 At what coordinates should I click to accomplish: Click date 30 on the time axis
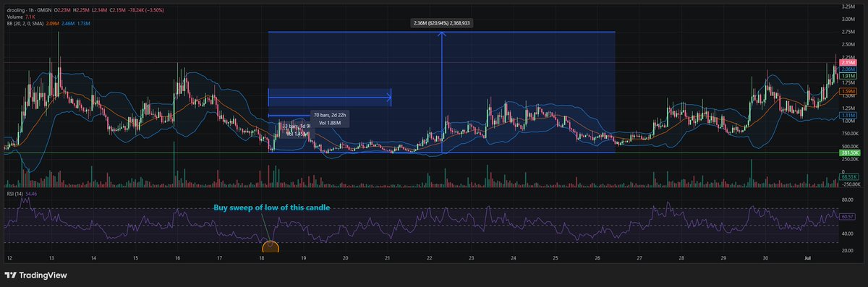click(x=765, y=257)
